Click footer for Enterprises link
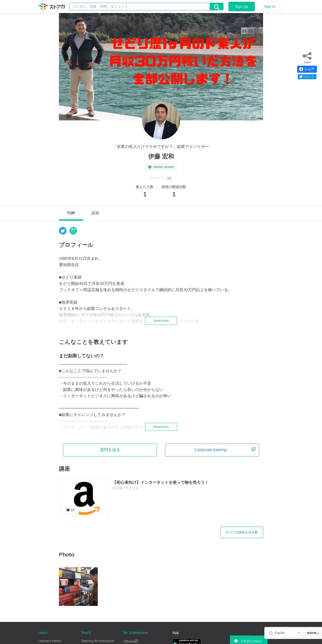 click(x=136, y=633)
